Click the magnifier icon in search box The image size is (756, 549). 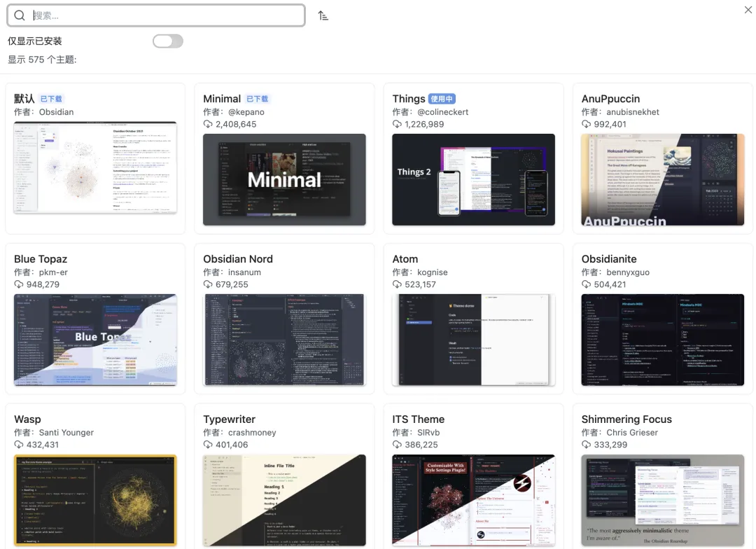pyautogui.click(x=20, y=15)
